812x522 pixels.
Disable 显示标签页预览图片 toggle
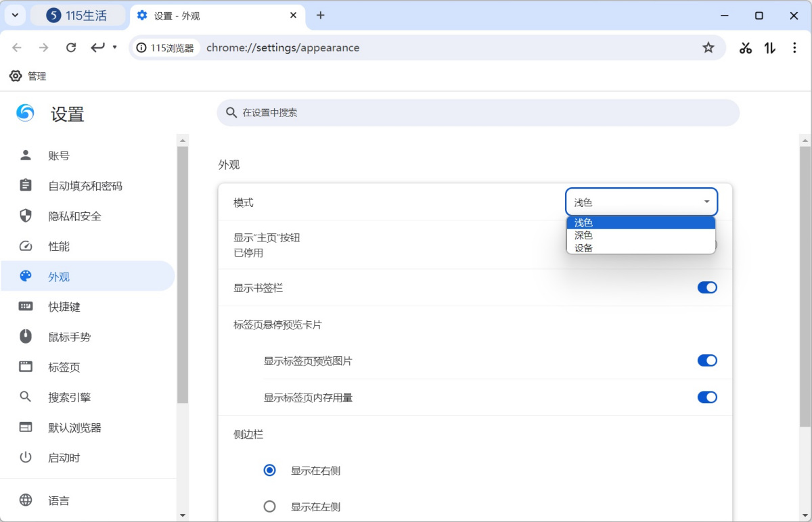click(x=707, y=361)
